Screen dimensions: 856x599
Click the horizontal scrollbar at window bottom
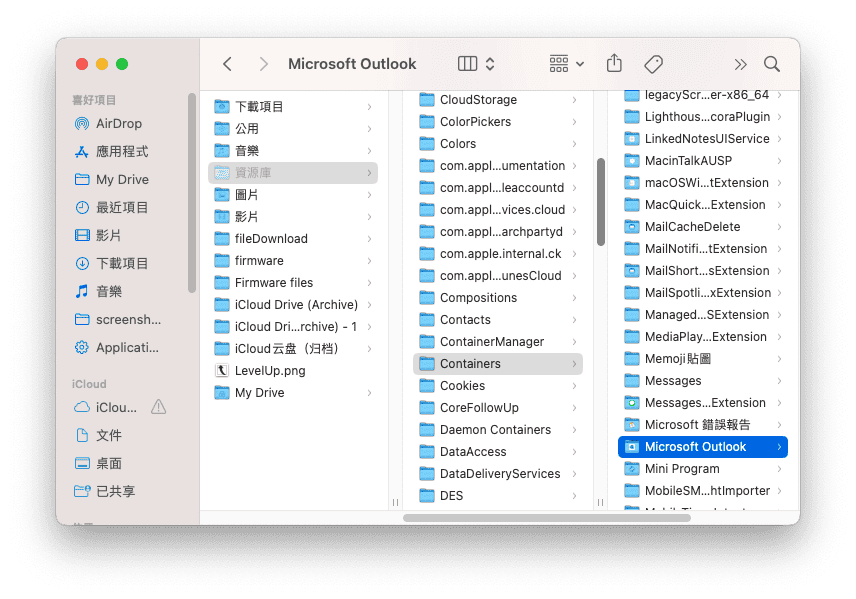click(x=546, y=518)
